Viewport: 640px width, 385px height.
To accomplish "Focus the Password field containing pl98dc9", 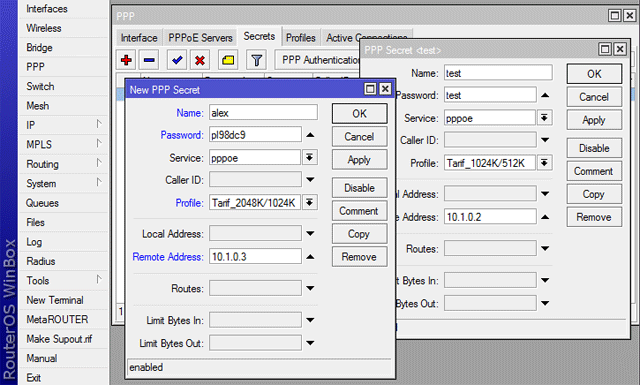I will [x=256, y=134].
